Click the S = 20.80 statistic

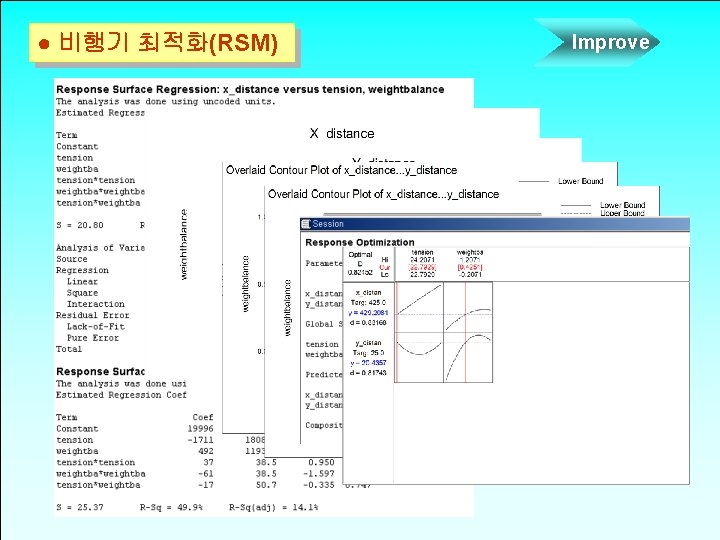pos(80,225)
